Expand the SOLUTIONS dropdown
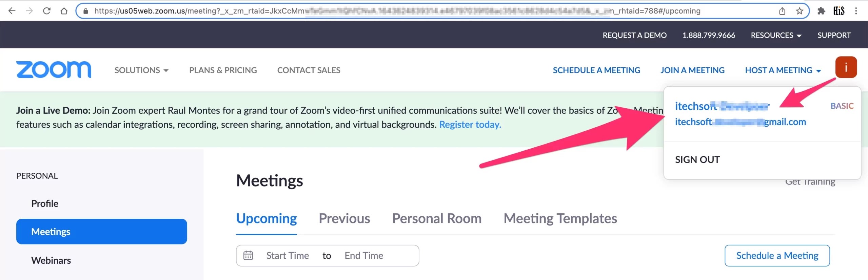Screen dimensions: 868x280 pos(141,70)
